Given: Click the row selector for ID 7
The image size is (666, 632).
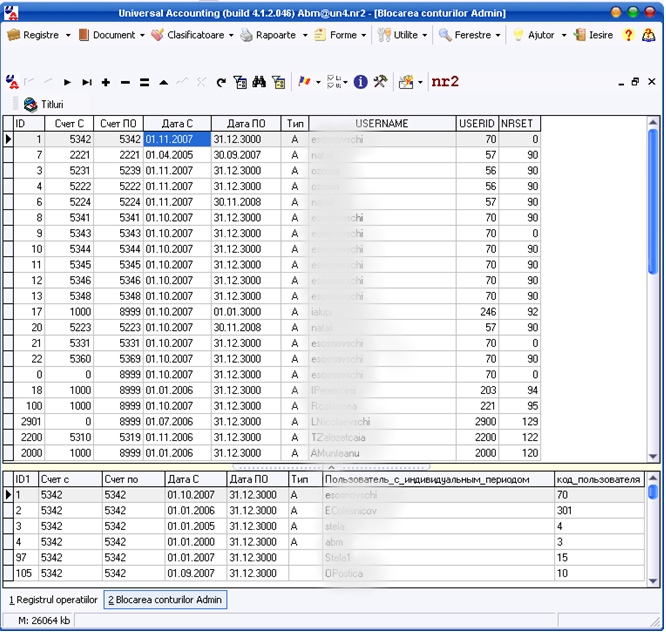Looking at the screenshot, I should click(8, 155).
